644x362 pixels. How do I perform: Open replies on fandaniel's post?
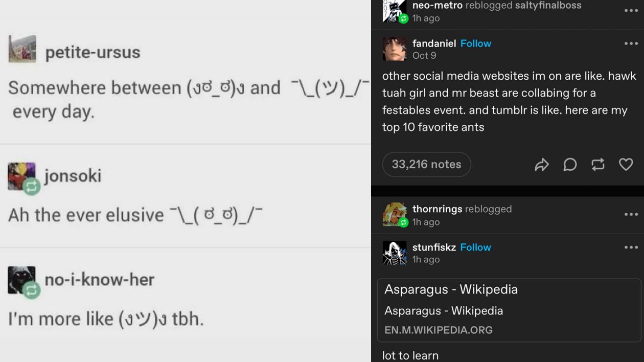[570, 165]
